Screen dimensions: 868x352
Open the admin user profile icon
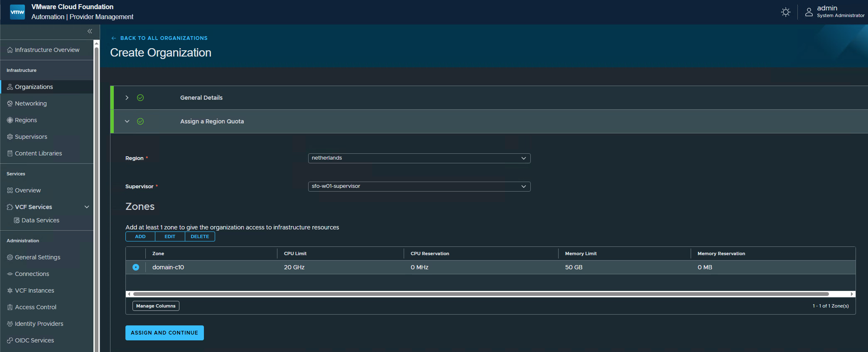click(x=809, y=12)
